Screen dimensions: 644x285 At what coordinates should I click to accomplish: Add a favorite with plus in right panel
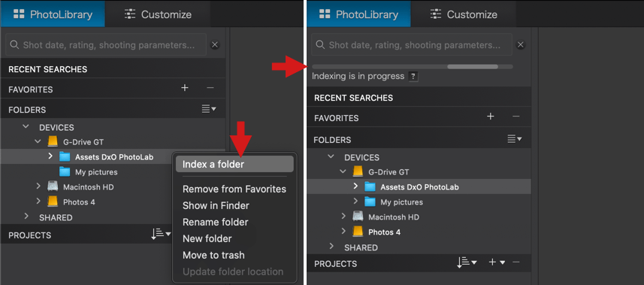pyautogui.click(x=491, y=117)
